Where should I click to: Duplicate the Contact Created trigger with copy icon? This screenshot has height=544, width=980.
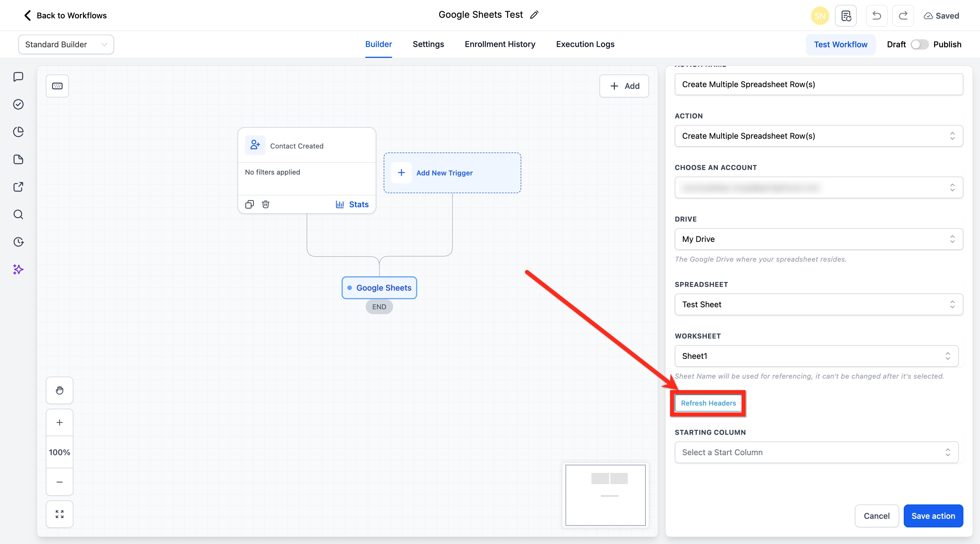click(x=249, y=204)
